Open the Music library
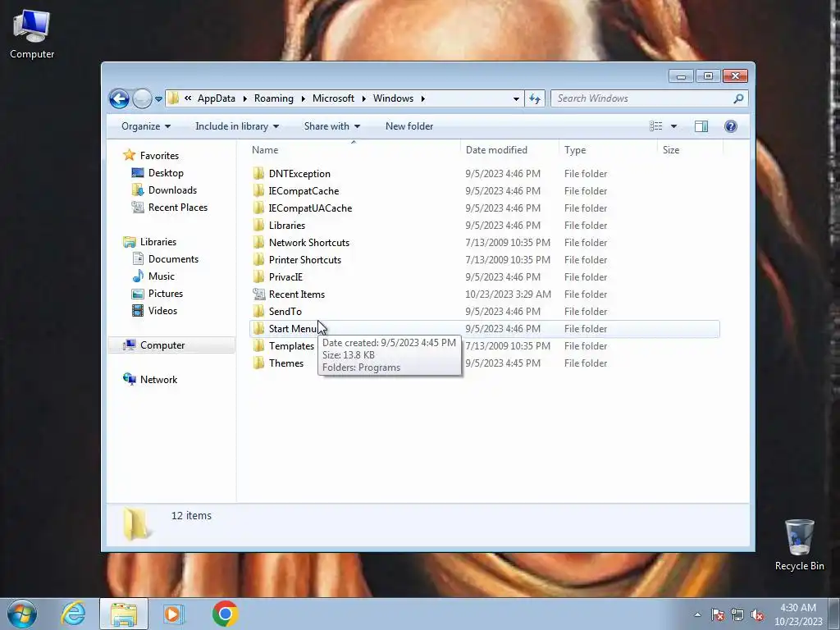 point(162,276)
